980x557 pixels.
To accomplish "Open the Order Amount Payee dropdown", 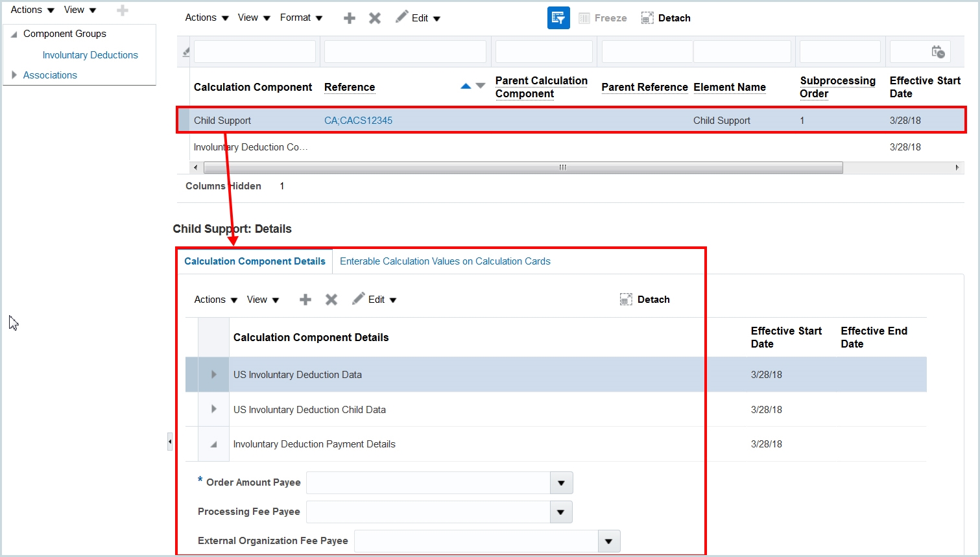I will coord(561,483).
